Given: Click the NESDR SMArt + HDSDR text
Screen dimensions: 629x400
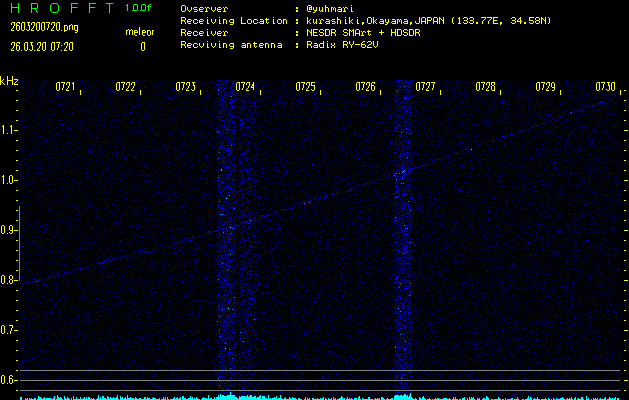Looking at the screenshot, I should [363, 32].
